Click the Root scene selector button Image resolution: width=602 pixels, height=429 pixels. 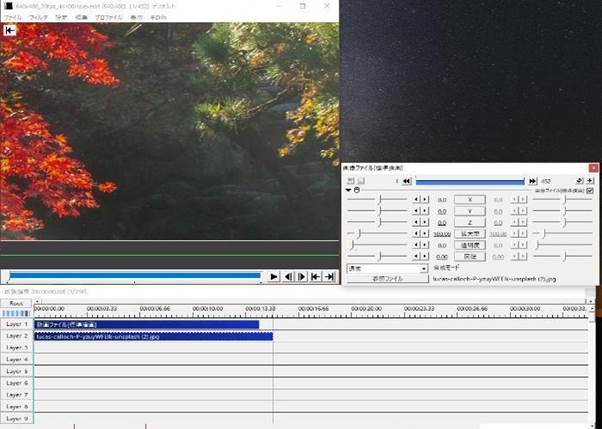pos(16,302)
